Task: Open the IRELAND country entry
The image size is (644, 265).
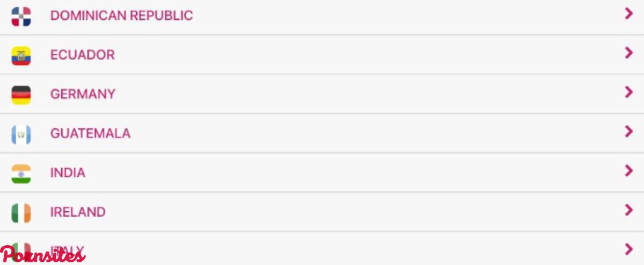Action: [x=78, y=212]
